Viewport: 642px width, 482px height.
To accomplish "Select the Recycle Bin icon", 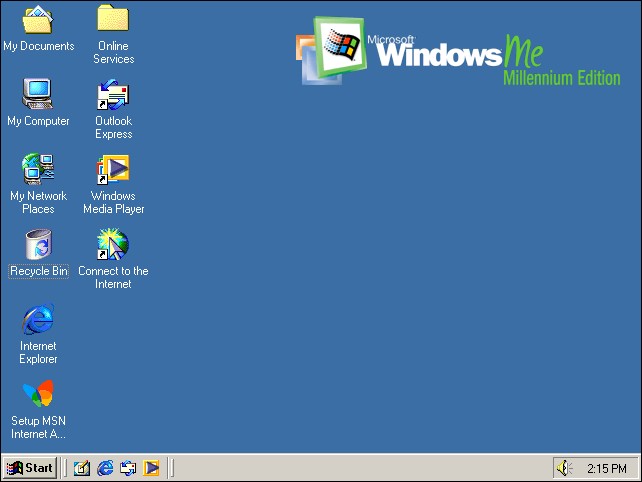I will (x=38, y=244).
